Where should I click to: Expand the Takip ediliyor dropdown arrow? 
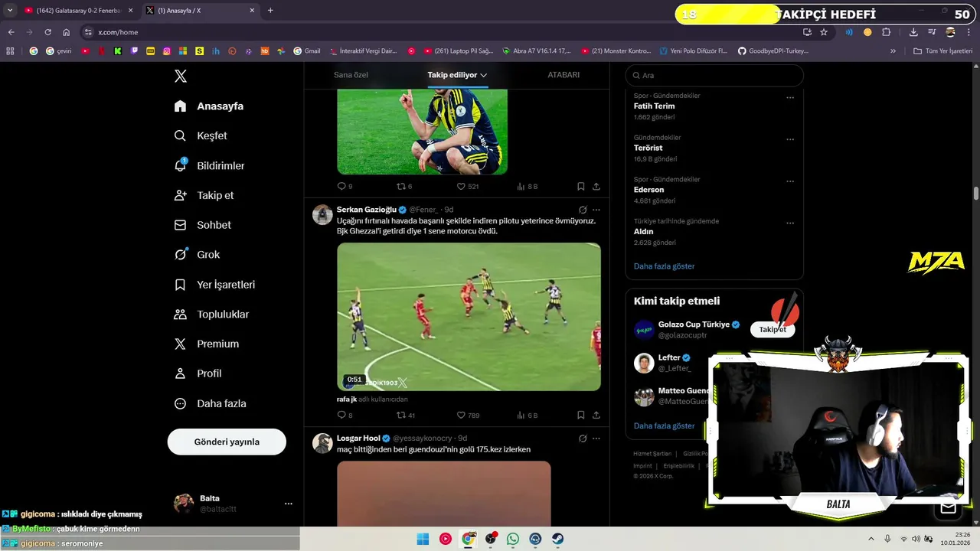(x=484, y=75)
